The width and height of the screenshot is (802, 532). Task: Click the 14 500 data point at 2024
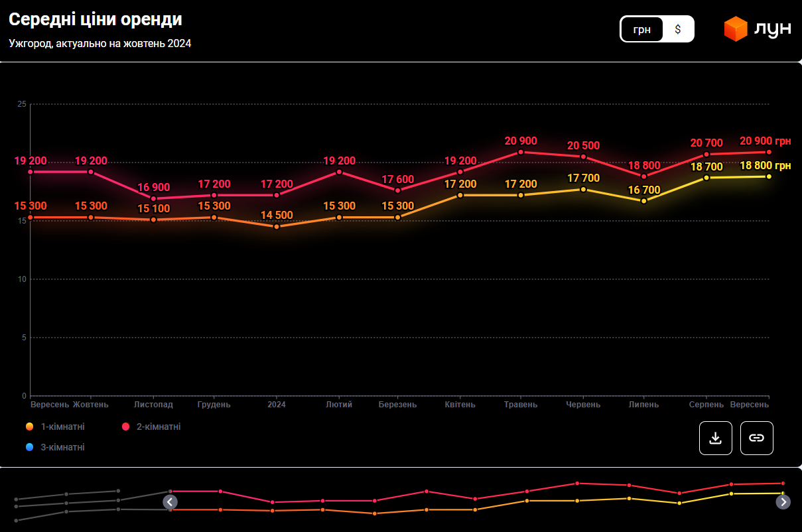pos(277,227)
